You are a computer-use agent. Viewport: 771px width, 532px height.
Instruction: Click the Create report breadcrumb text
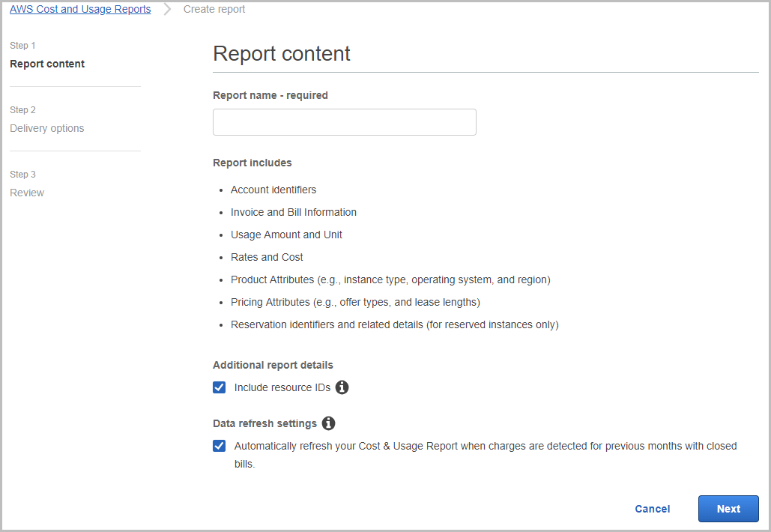coord(214,10)
